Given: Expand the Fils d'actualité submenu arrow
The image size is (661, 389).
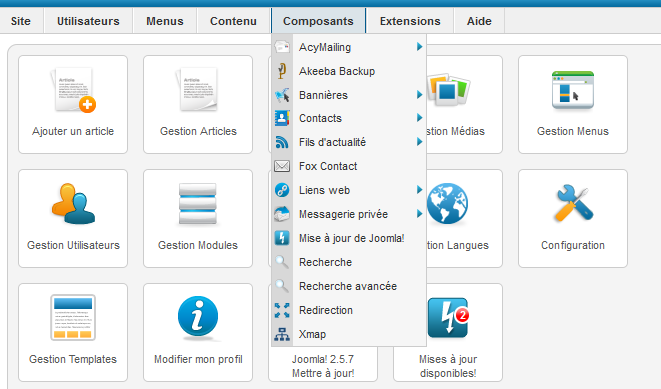Looking at the screenshot, I should (x=419, y=142).
